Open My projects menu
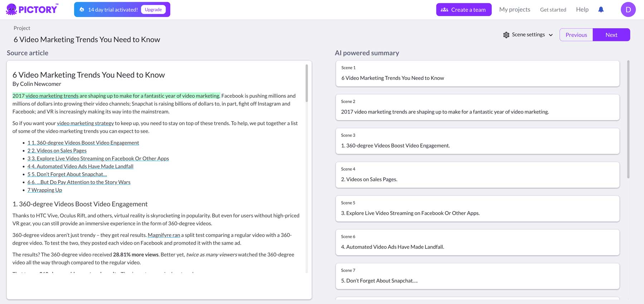The image size is (644, 304). 514,10
